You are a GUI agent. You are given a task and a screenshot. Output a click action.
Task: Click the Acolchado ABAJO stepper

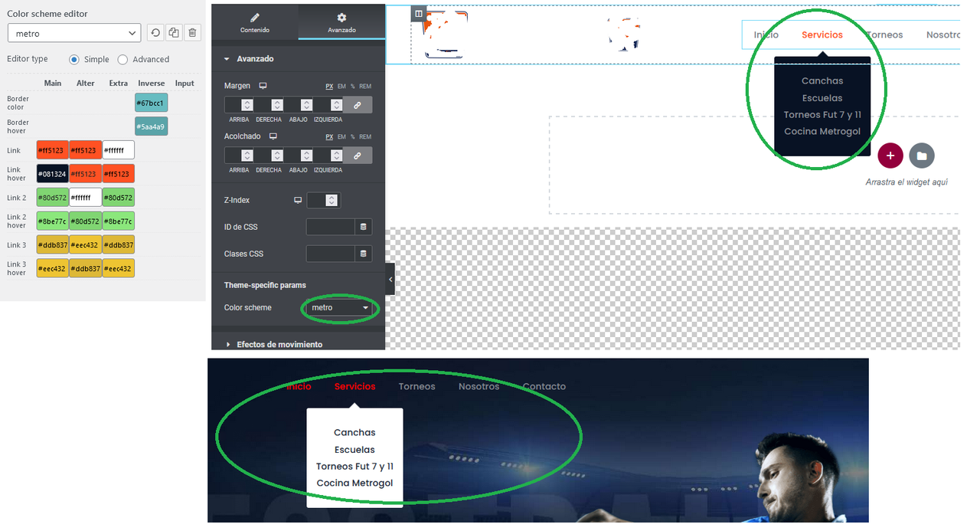pos(307,156)
